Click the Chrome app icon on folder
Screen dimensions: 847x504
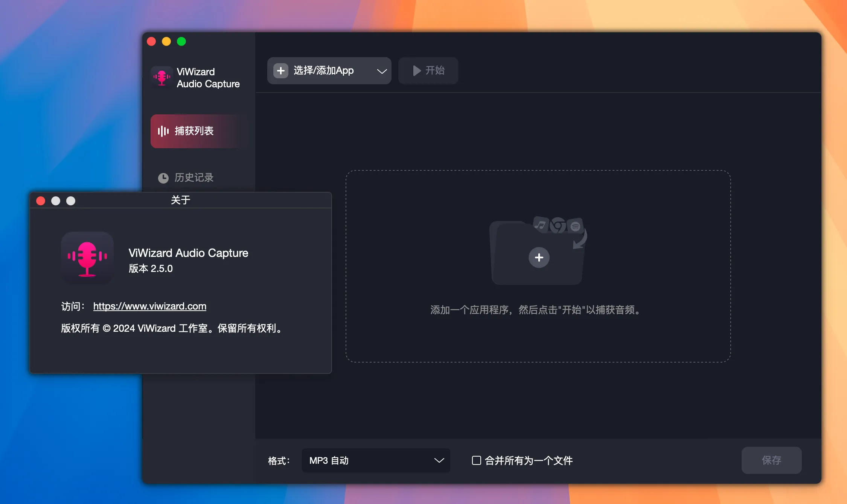tap(558, 226)
